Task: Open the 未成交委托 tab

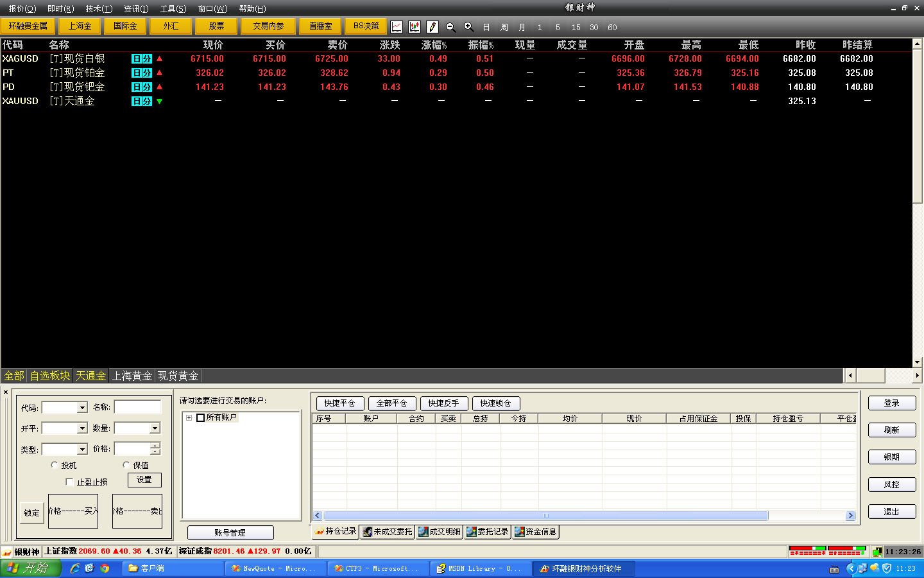Action: pyautogui.click(x=388, y=532)
